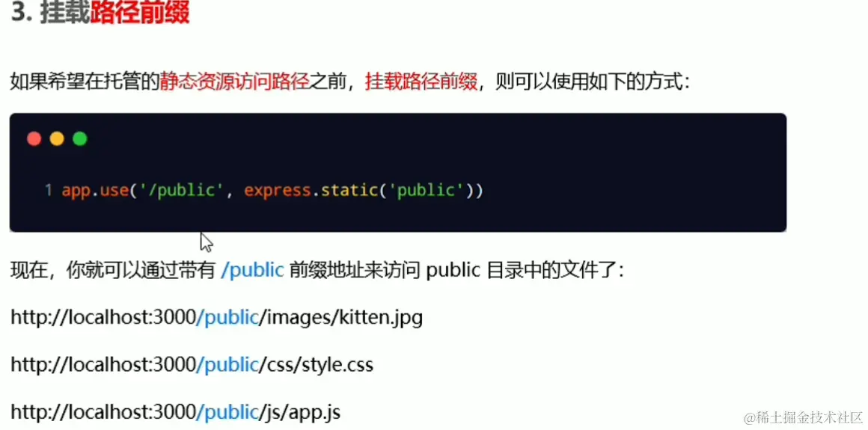Open the css/style.css localhost URL
The image size is (868, 430).
(x=192, y=364)
